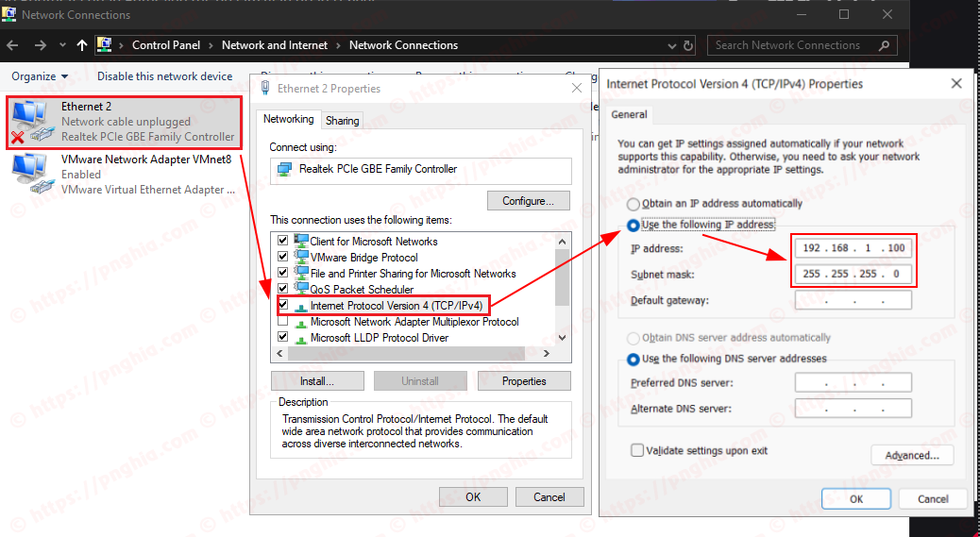Expand chevron after Network and Internet breadcrumb

[338, 45]
